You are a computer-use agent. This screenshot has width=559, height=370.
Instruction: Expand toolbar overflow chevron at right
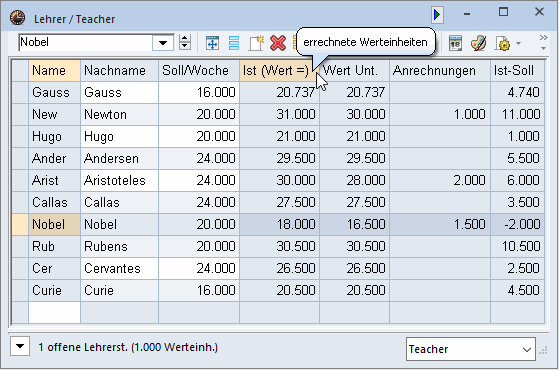click(x=543, y=42)
